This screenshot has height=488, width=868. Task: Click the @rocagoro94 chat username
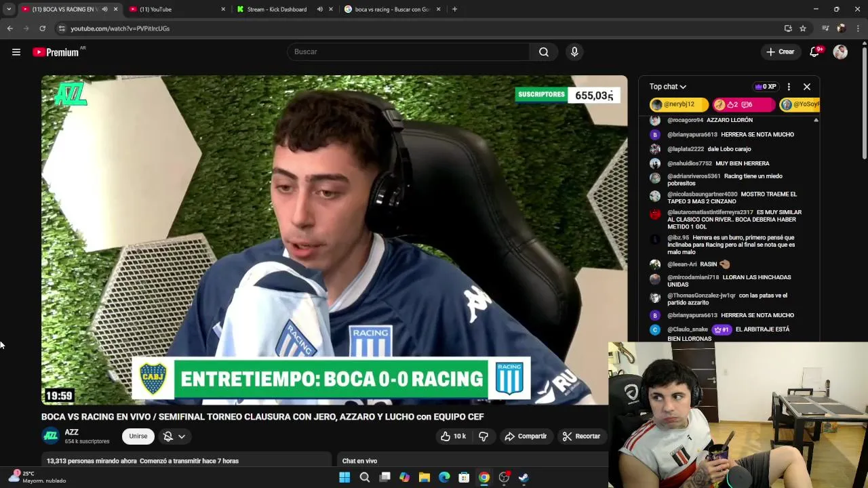point(686,120)
